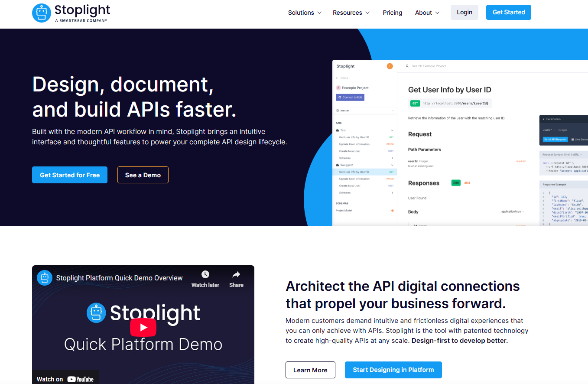Click the Connect to Edit button

coord(350,98)
